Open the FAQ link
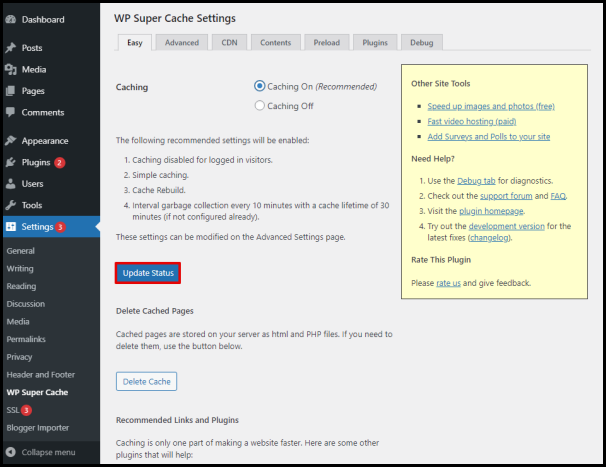Screen dimensions: 606x467 558,196
